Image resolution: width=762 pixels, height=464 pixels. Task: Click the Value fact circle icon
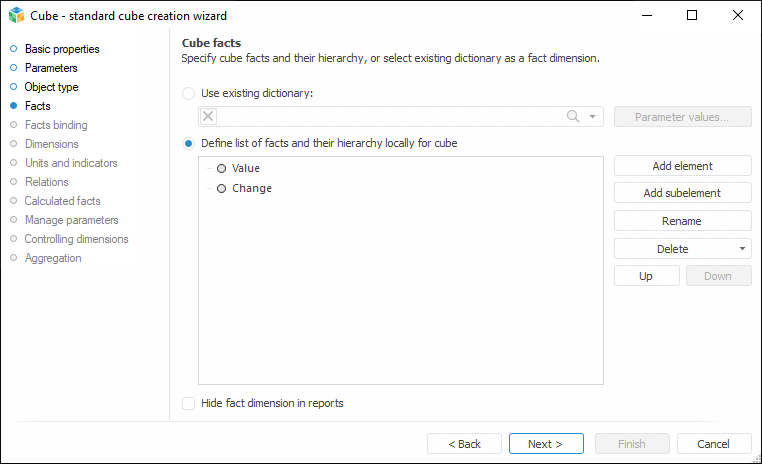point(221,169)
